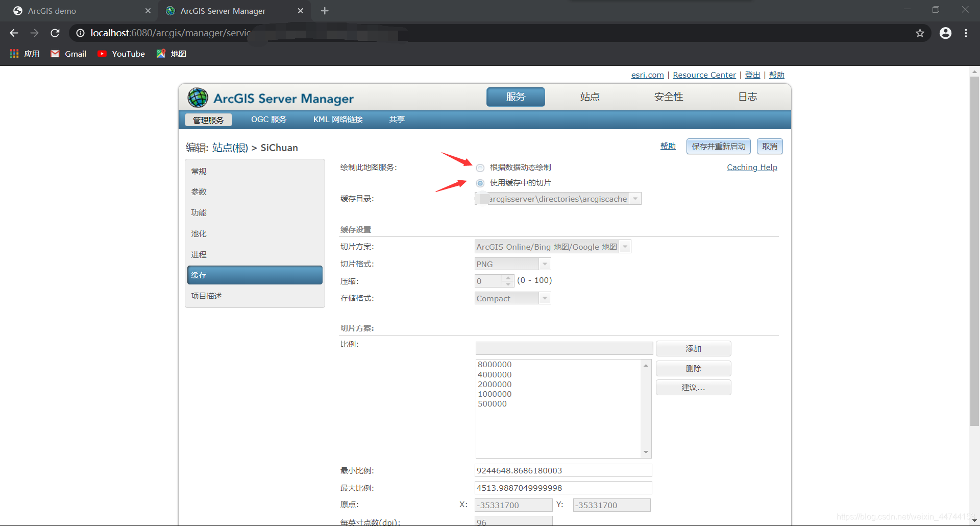Open the 存储格式 Compact dropdown

545,298
